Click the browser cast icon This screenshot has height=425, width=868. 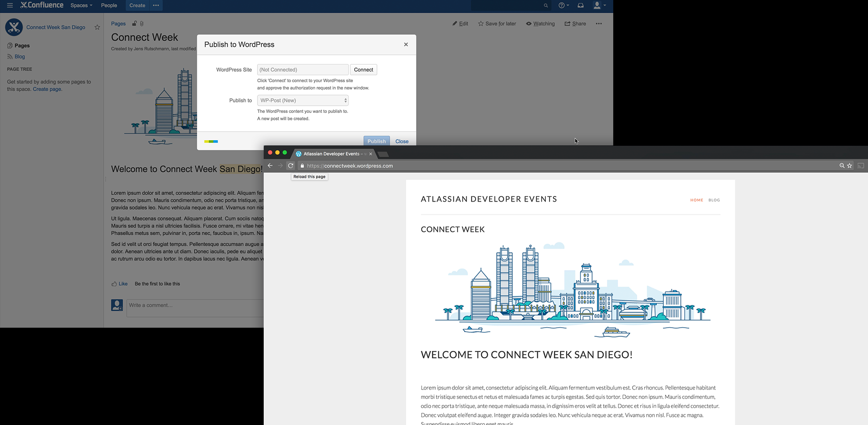(x=861, y=166)
